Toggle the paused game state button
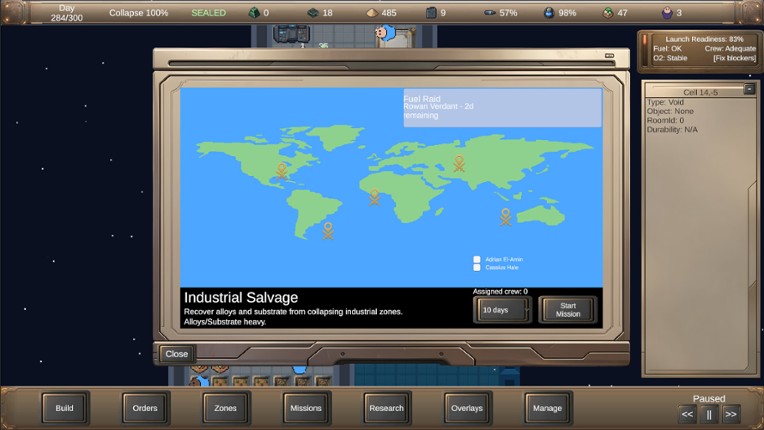This screenshot has width=764, height=430. tap(709, 414)
